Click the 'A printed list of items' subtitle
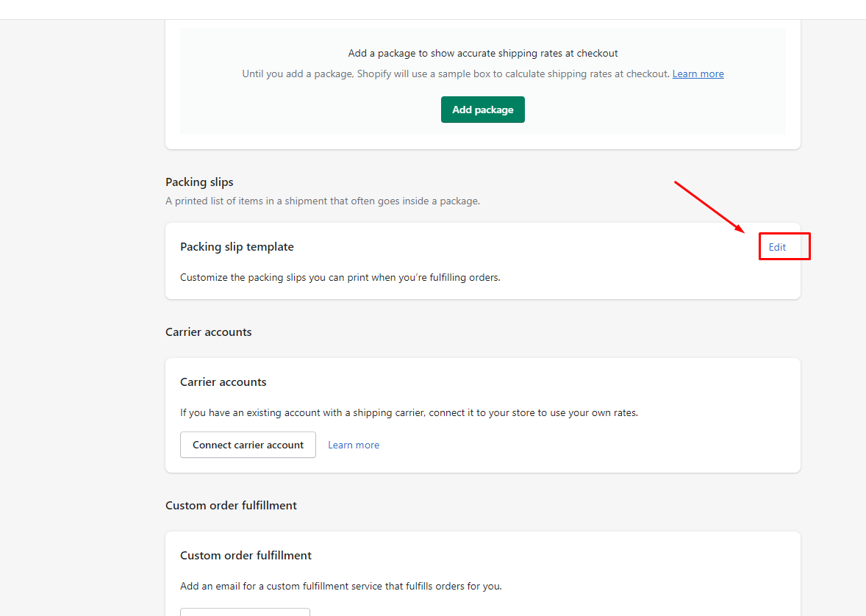The image size is (866, 616). [x=322, y=201]
